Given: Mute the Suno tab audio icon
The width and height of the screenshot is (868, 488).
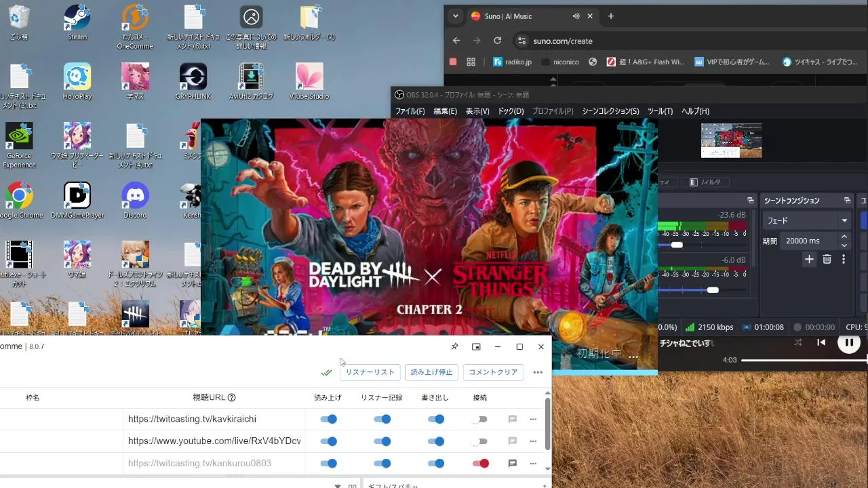Looking at the screenshot, I should (x=576, y=16).
